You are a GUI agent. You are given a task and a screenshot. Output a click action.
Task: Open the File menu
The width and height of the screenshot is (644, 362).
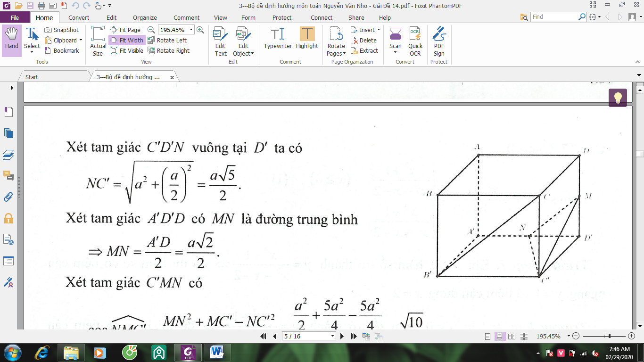[15, 17]
